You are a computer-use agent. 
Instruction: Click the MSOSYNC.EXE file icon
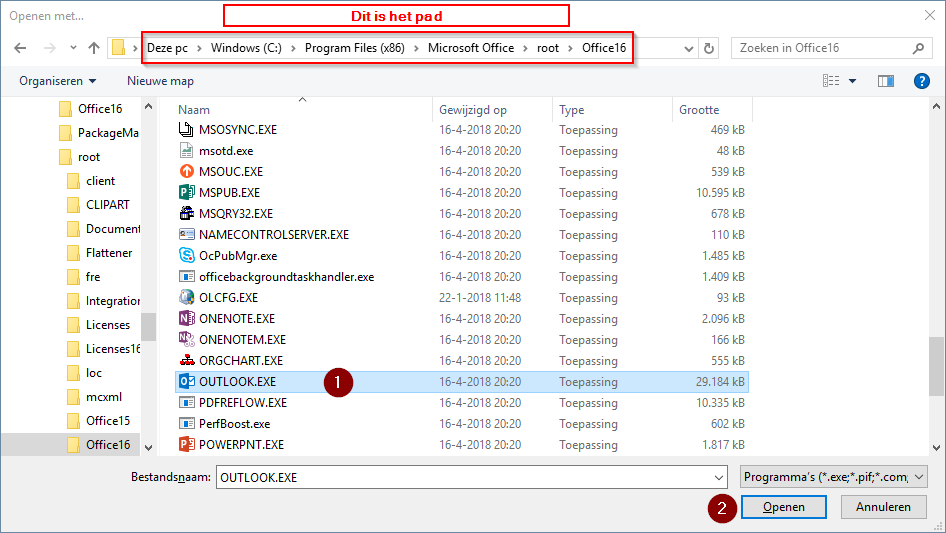pyautogui.click(x=186, y=130)
